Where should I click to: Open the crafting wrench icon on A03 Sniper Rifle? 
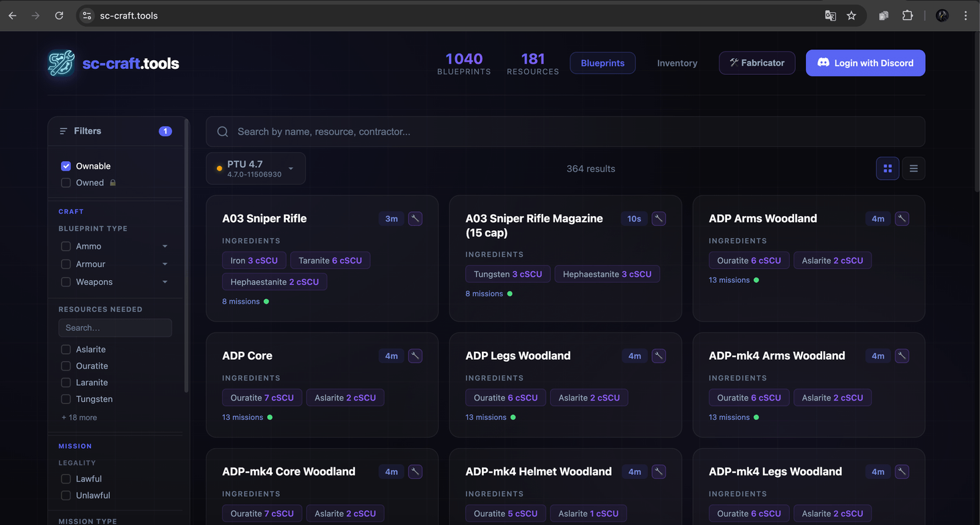coord(415,218)
